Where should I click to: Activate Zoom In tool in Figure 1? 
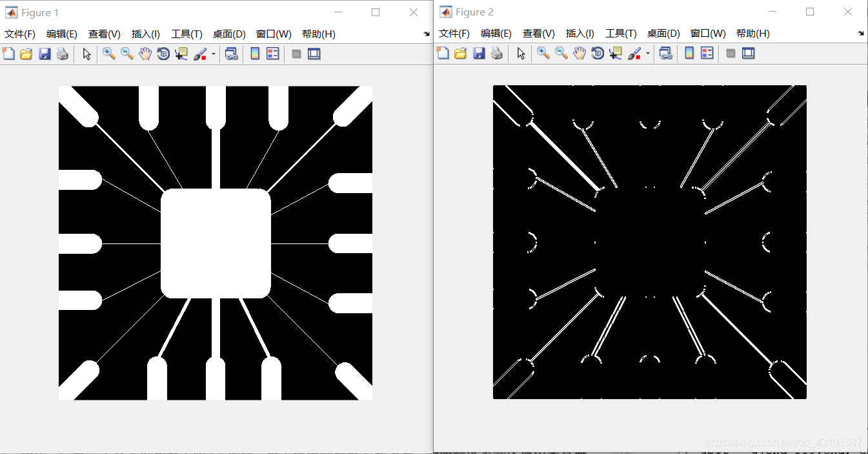[x=109, y=54]
